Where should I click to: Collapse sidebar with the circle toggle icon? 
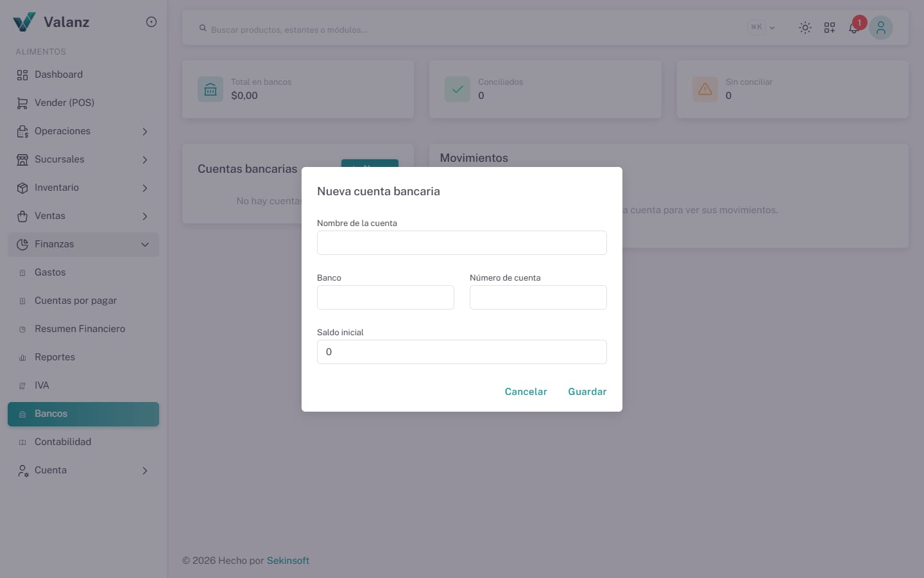[x=151, y=22]
